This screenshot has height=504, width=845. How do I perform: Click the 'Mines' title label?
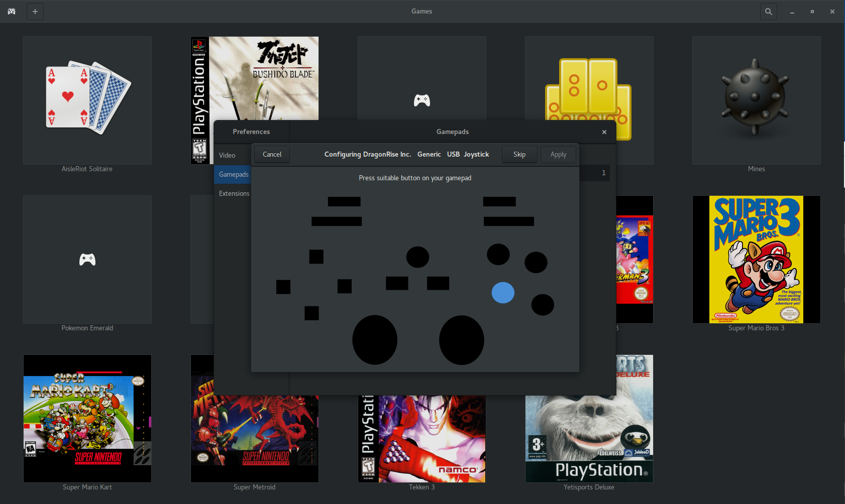coord(756,169)
